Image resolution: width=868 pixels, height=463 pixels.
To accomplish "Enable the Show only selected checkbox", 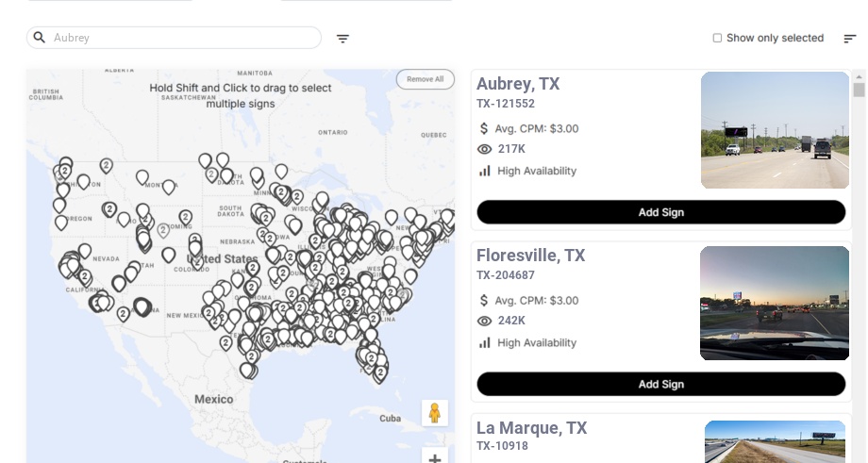I will pos(717,39).
